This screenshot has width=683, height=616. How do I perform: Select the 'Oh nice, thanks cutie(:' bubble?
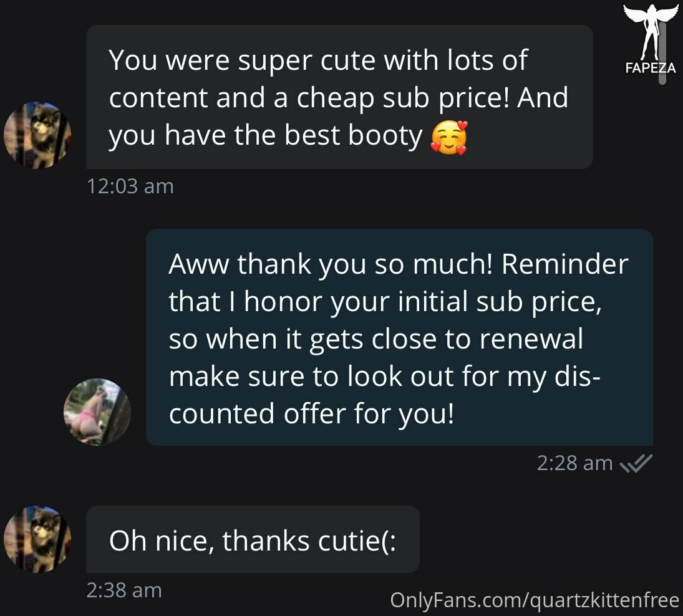(253, 539)
